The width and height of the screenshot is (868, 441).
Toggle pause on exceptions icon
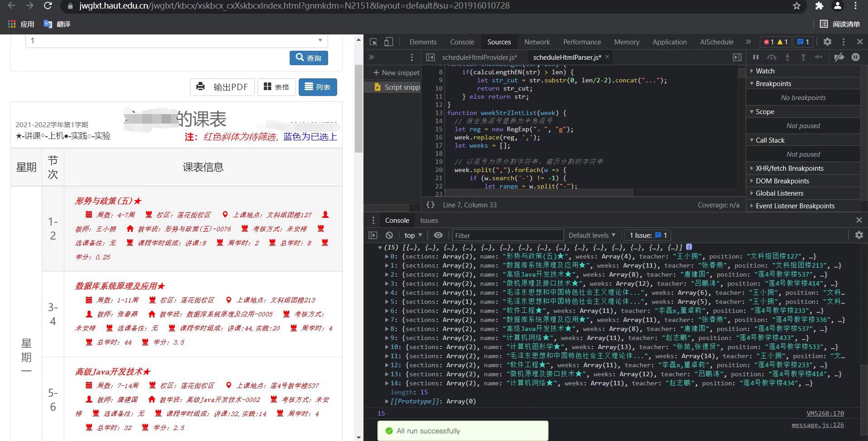point(855,57)
